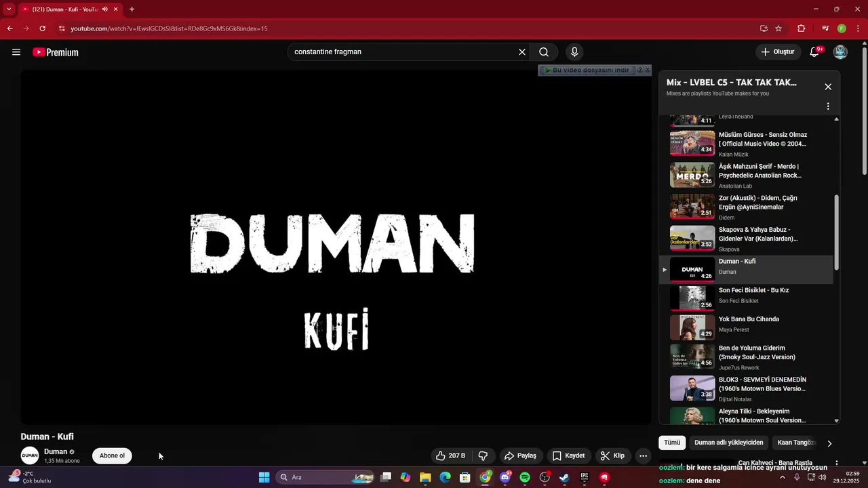Play Skapova & Yahya Babuz - Gidenler Var
868x488 pixels.
pos(746,239)
